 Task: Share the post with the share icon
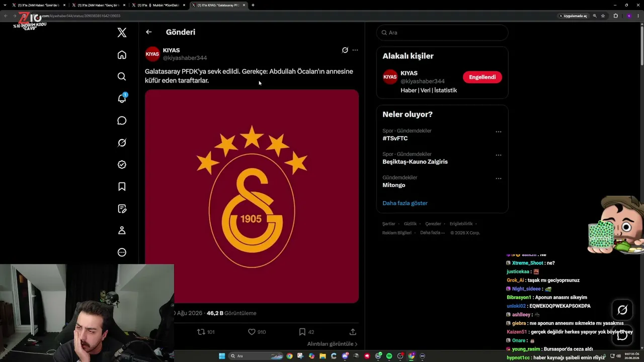click(x=353, y=332)
